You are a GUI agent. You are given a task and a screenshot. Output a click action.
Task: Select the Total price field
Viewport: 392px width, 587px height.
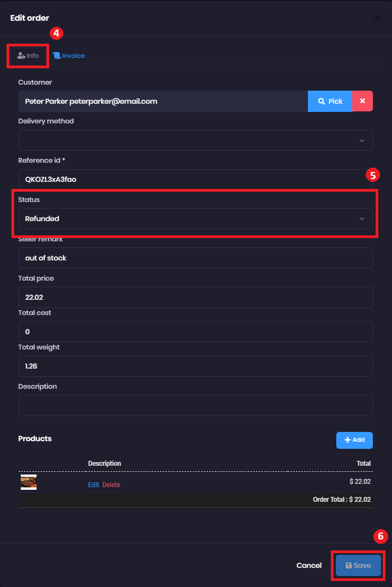tap(195, 297)
